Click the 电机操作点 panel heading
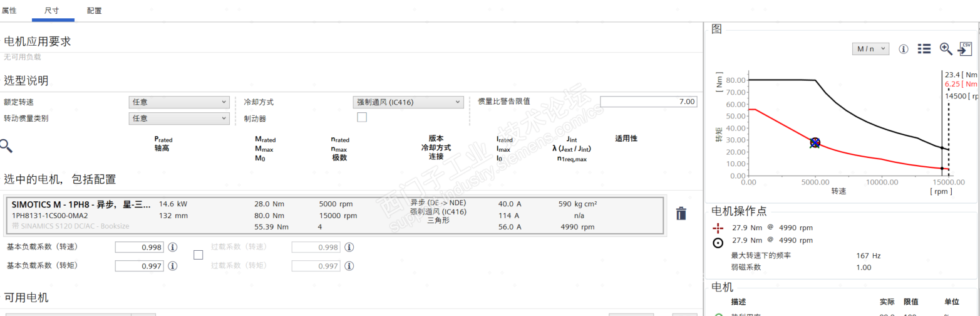The image size is (980, 316). click(740, 211)
